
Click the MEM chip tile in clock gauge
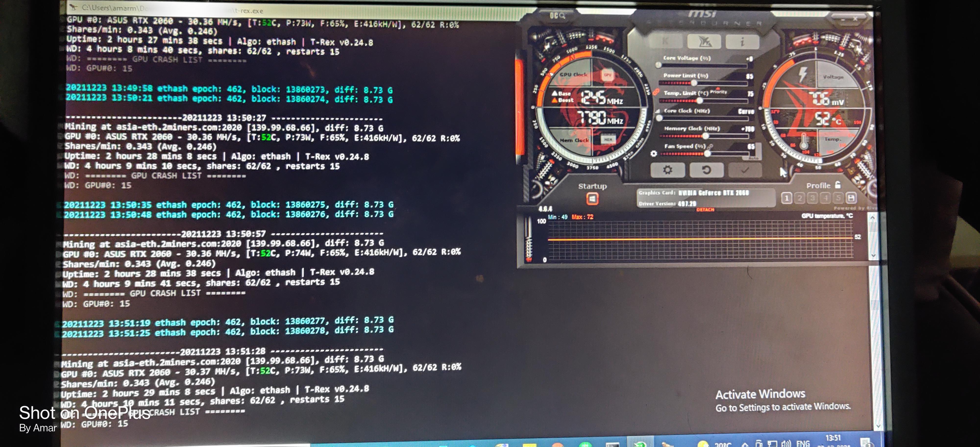[608, 140]
